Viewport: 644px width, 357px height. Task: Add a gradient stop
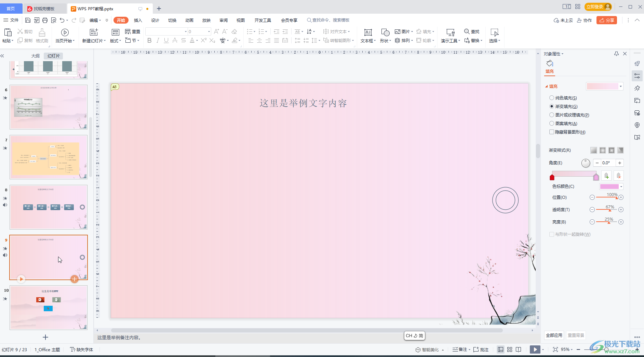pyautogui.click(x=606, y=176)
